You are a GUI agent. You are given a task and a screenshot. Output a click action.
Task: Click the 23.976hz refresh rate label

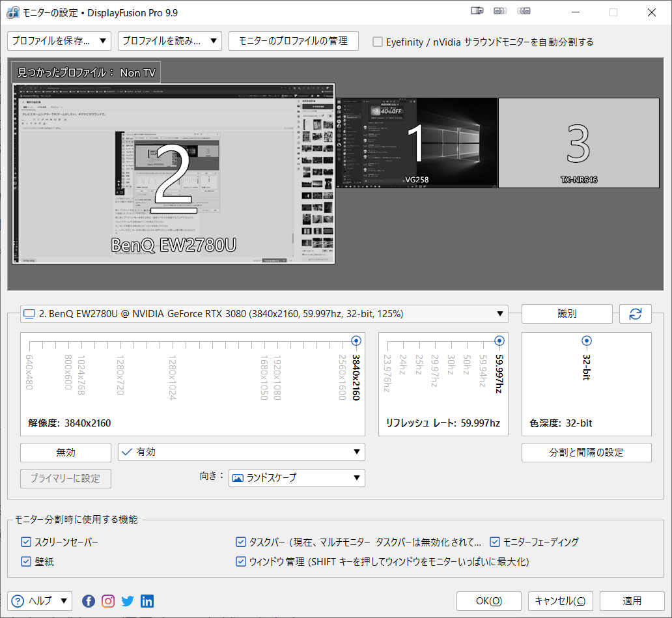[387, 373]
